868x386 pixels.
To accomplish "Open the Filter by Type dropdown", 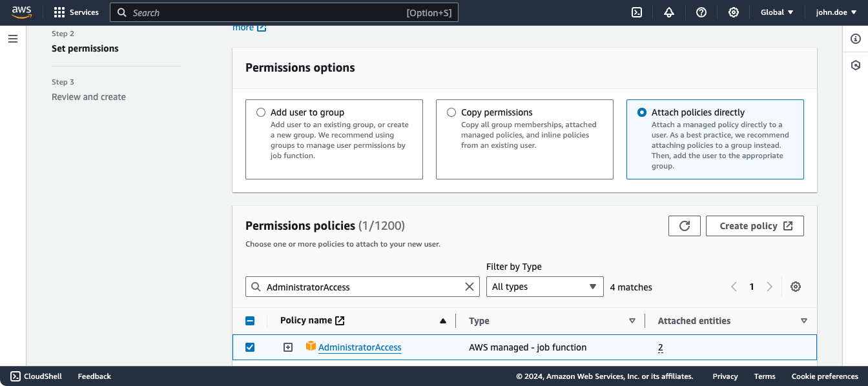I will [x=544, y=287].
